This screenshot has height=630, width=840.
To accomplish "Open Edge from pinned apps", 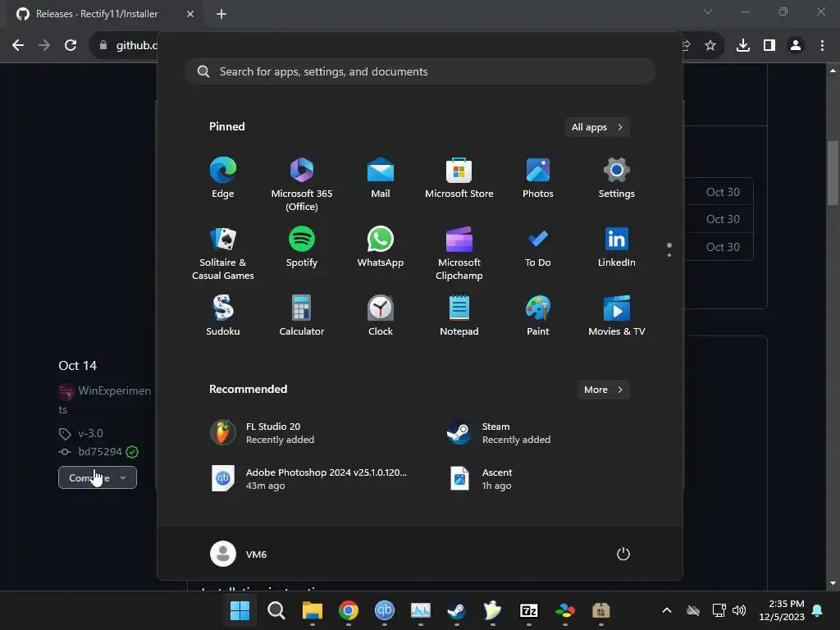I will click(223, 178).
